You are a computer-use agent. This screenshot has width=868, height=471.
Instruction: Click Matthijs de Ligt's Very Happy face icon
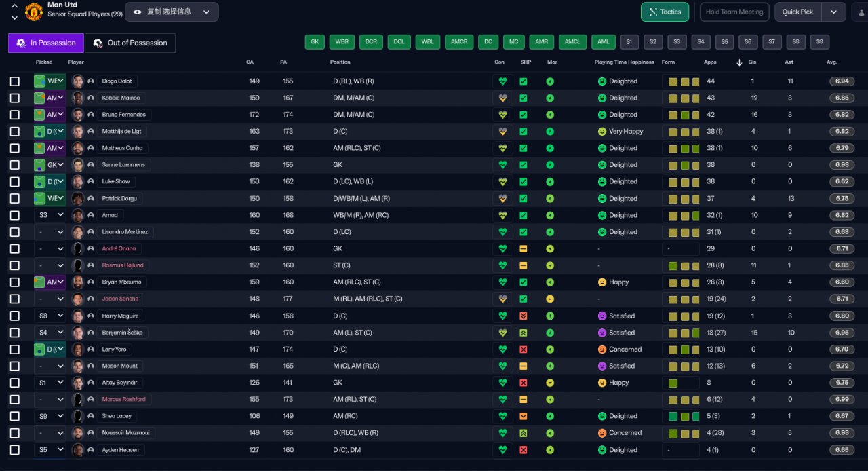(601, 132)
